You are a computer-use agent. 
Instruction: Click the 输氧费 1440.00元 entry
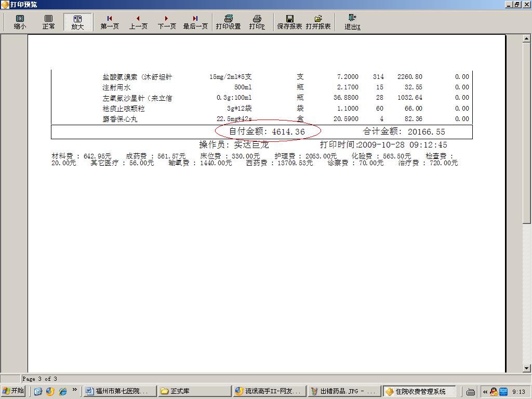coord(200,163)
